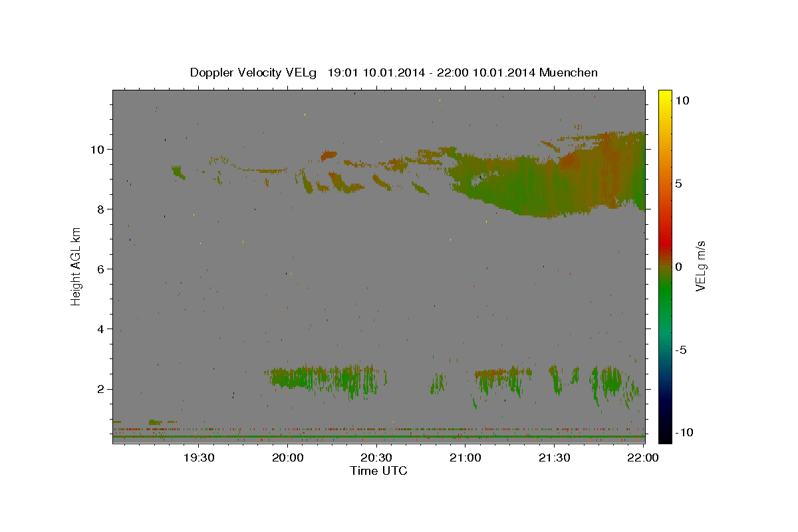
Task: Click the 21:30 time tick label
Action: [x=554, y=458]
